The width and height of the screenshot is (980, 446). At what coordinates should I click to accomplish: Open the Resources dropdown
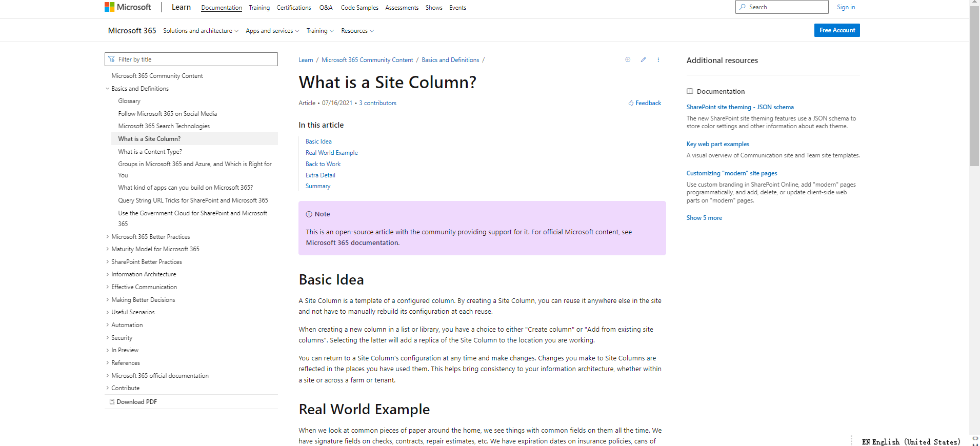coord(357,31)
